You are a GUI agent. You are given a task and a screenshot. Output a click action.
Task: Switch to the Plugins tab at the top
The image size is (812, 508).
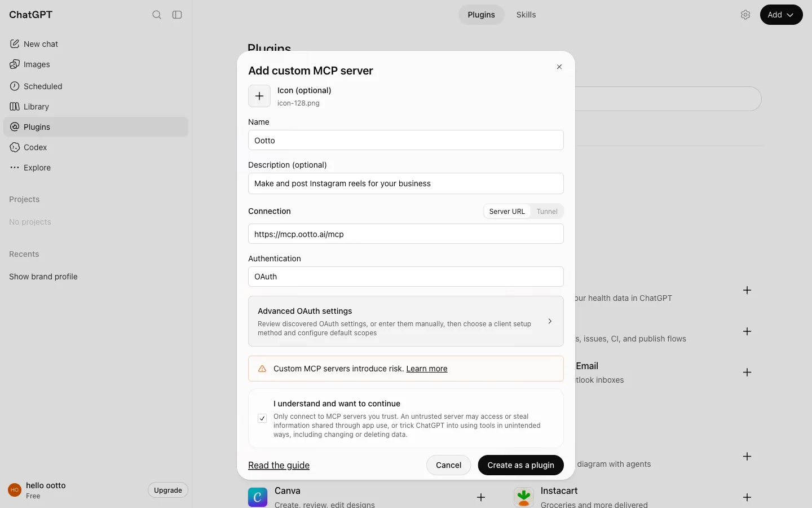[x=481, y=15]
